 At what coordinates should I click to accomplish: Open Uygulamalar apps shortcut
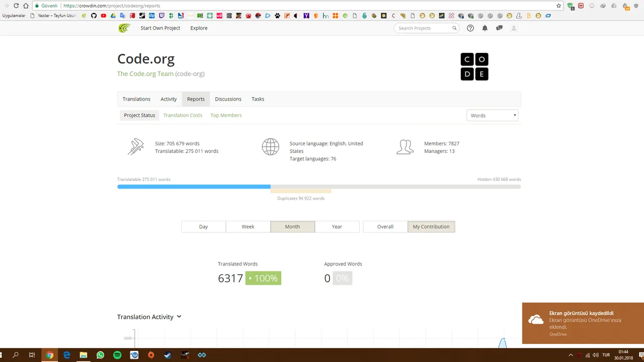[14, 16]
